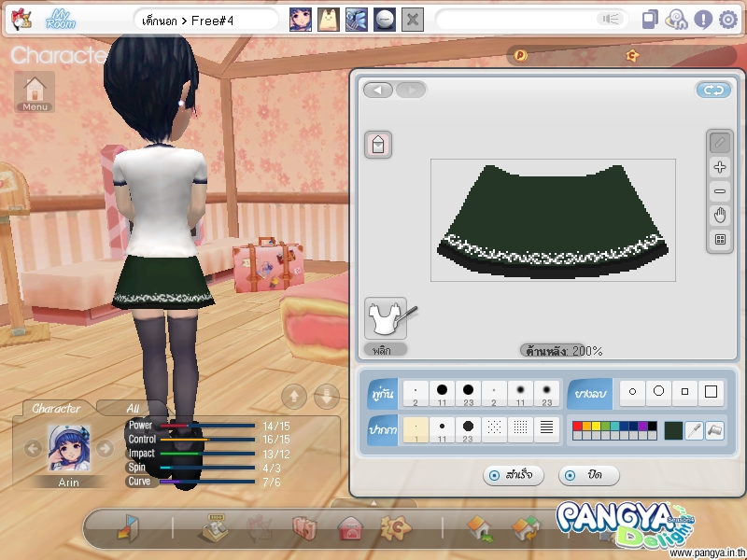Select horizontal lines pattern pen
The height and width of the screenshot is (560, 747).
[547, 430]
